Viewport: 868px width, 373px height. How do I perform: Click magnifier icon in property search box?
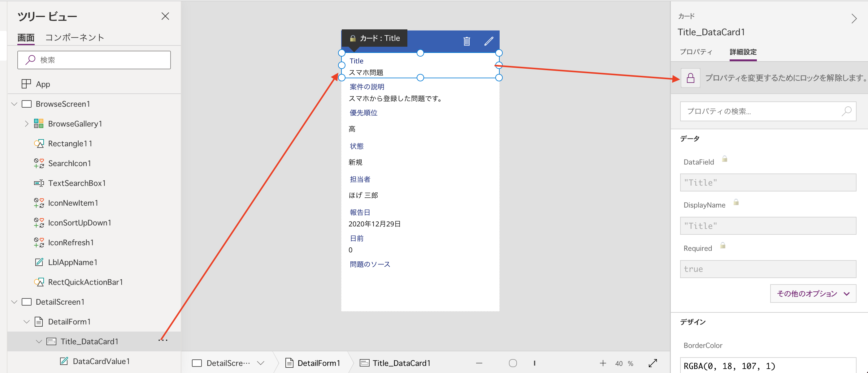[x=846, y=111]
